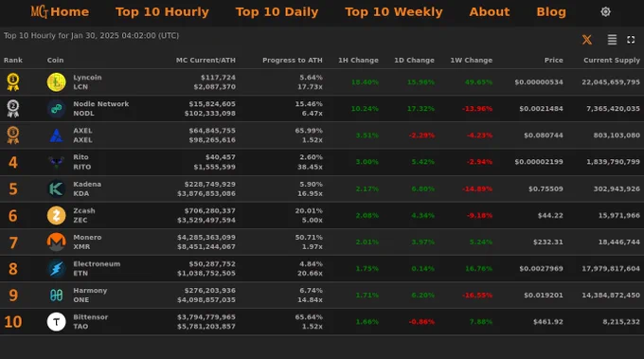This screenshot has height=359, width=644.
Task: Click the Bittensor coin logo
Action: click(x=56, y=322)
